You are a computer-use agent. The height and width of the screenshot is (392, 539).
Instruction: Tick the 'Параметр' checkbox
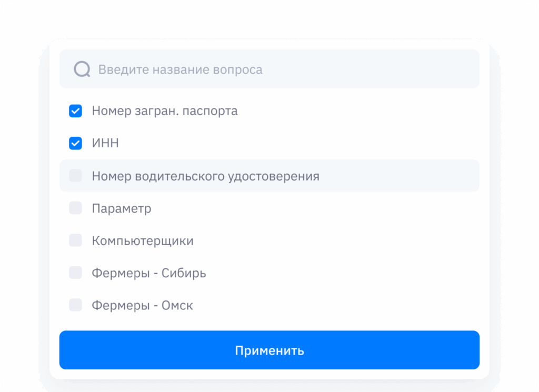coord(76,208)
